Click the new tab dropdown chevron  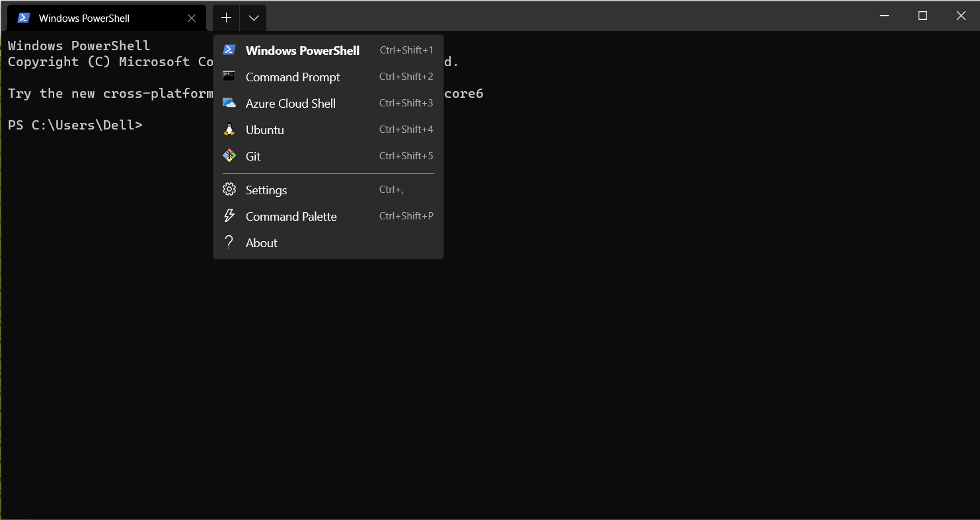pos(254,17)
